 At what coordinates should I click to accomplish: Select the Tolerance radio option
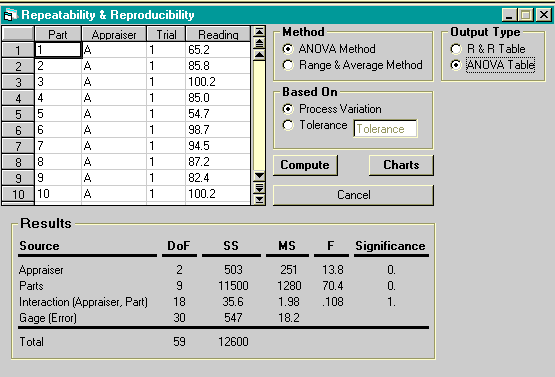tap(288, 125)
